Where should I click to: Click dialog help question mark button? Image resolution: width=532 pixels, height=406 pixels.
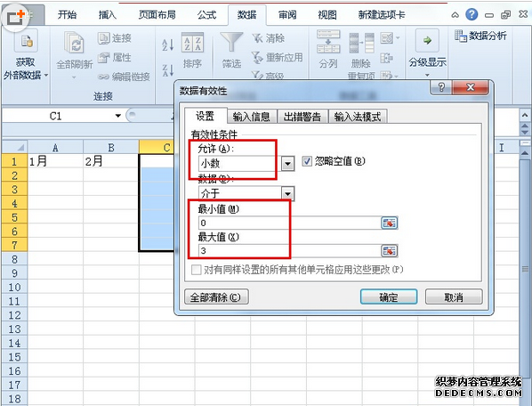[x=441, y=87]
